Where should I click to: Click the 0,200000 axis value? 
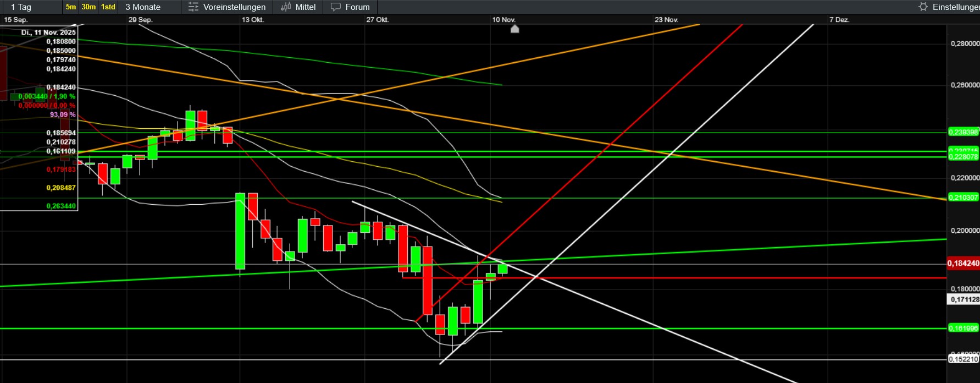click(x=965, y=231)
